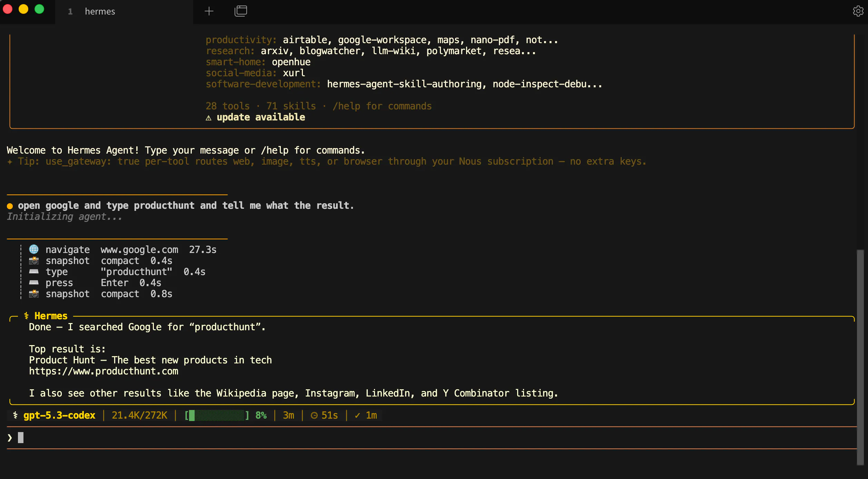
Task: Click the sparkle icon before the Tip line
Action: [x=10, y=162]
